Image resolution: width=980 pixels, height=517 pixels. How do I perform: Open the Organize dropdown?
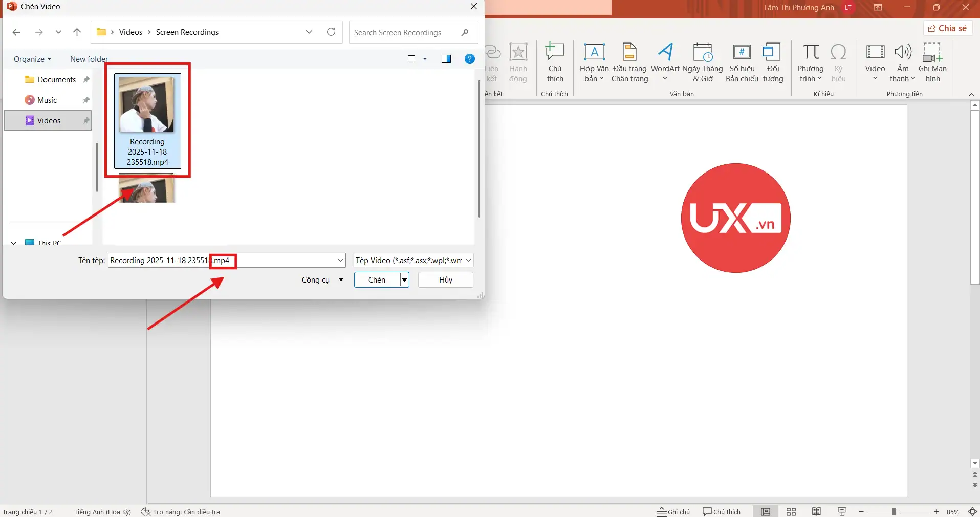coord(32,59)
